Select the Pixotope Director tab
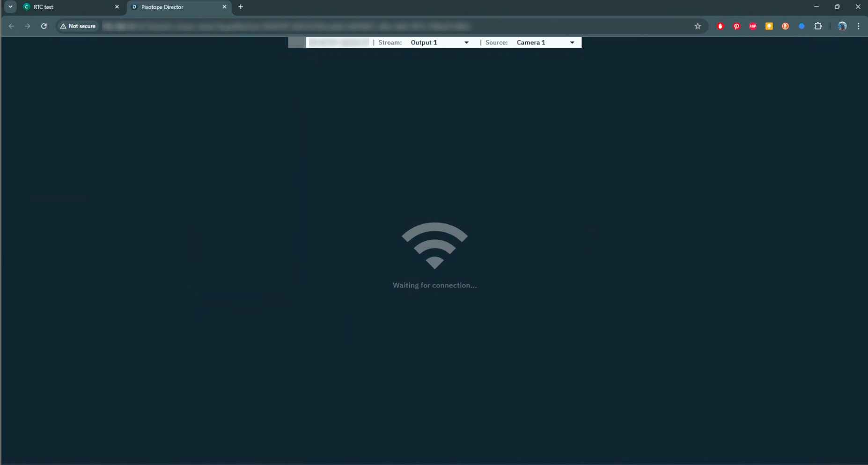Image resolution: width=868 pixels, height=465 pixels. tap(173, 7)
